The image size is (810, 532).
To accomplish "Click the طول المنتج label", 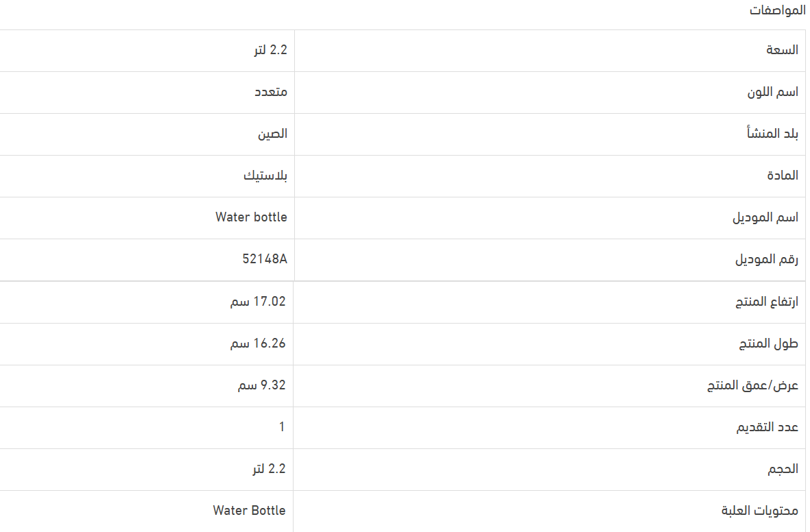I will click(x=769, y=343).
